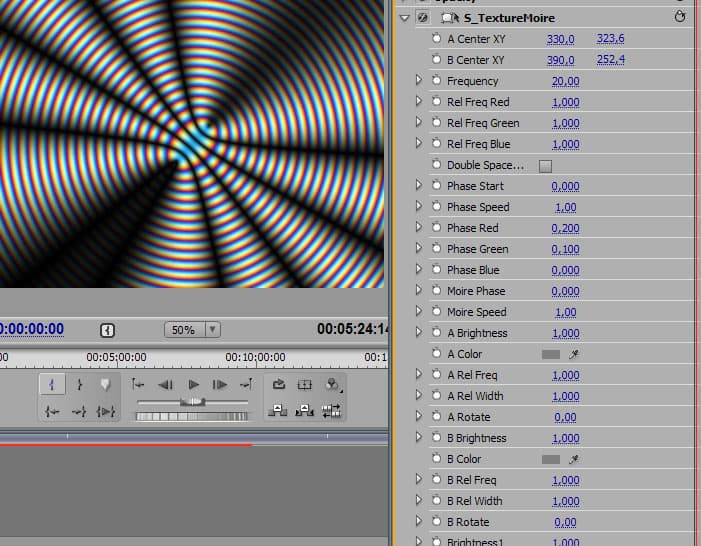Screen dimensions: 701x546
Task: Collapse the S_TextureMoire effect
Action: [405, 18]
